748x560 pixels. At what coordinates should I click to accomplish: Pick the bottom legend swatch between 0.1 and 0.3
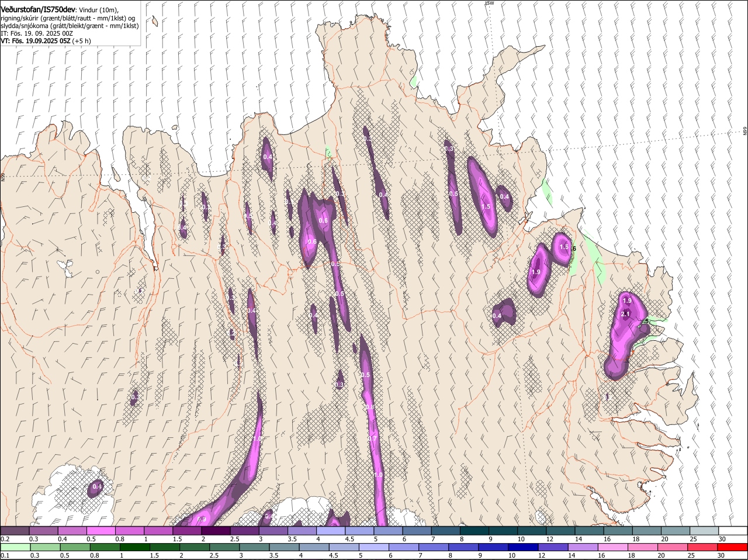click(x=15, y=547)
